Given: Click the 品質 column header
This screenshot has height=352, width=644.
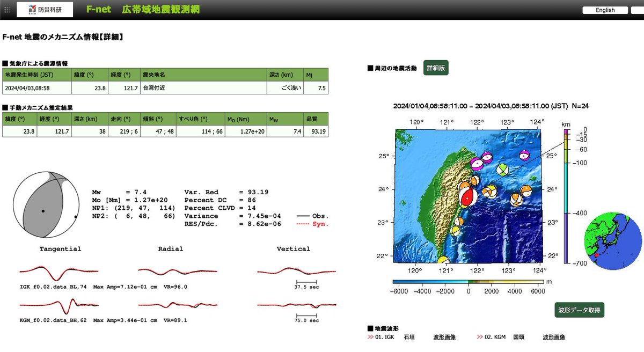Looking at the screenshot, I should click(x=316, y=118).
